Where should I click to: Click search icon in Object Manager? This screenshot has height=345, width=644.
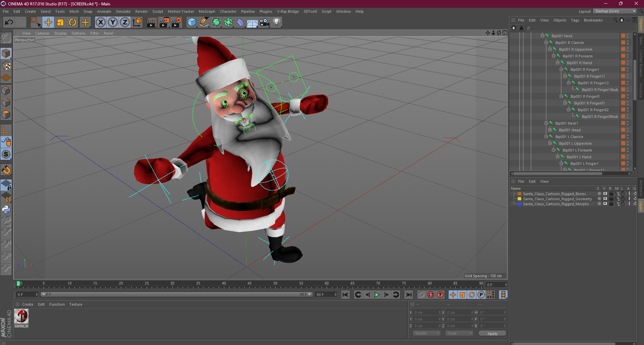click(x=615, y=20)
